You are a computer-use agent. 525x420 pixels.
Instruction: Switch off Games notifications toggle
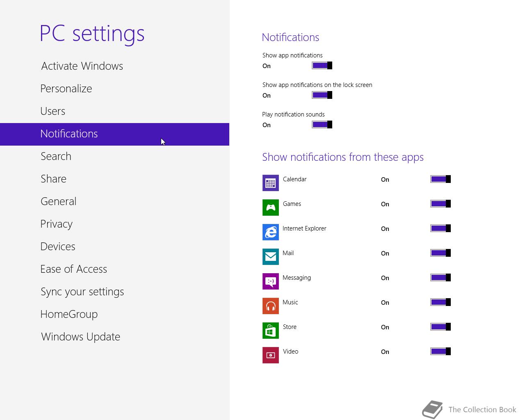pos(441,204)
